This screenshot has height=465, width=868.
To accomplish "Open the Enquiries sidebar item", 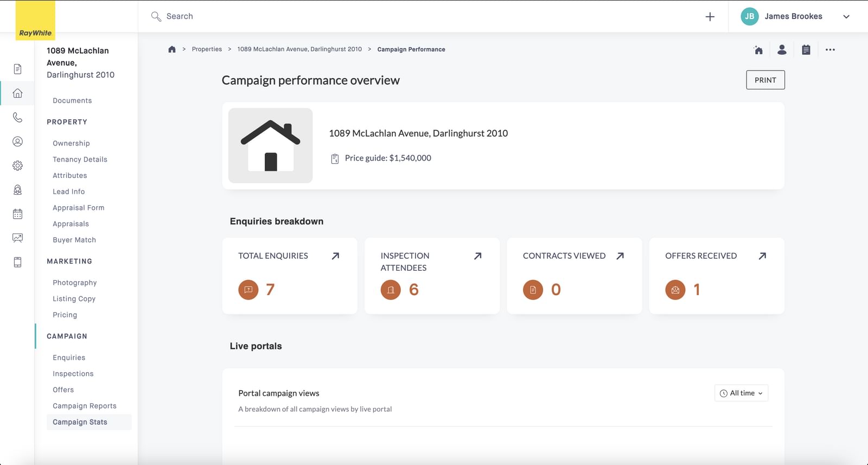I will point(69,358).
